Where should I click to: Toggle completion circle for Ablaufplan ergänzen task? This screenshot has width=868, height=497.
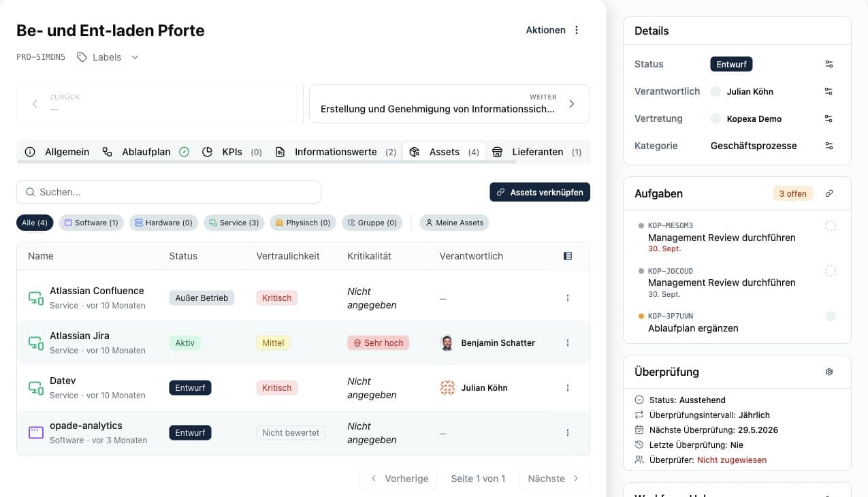pyautogui.click(x=831, y=316)
